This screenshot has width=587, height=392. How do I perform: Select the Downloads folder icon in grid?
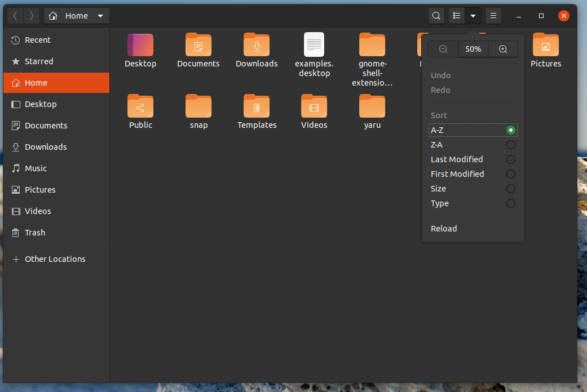[257, 45]
